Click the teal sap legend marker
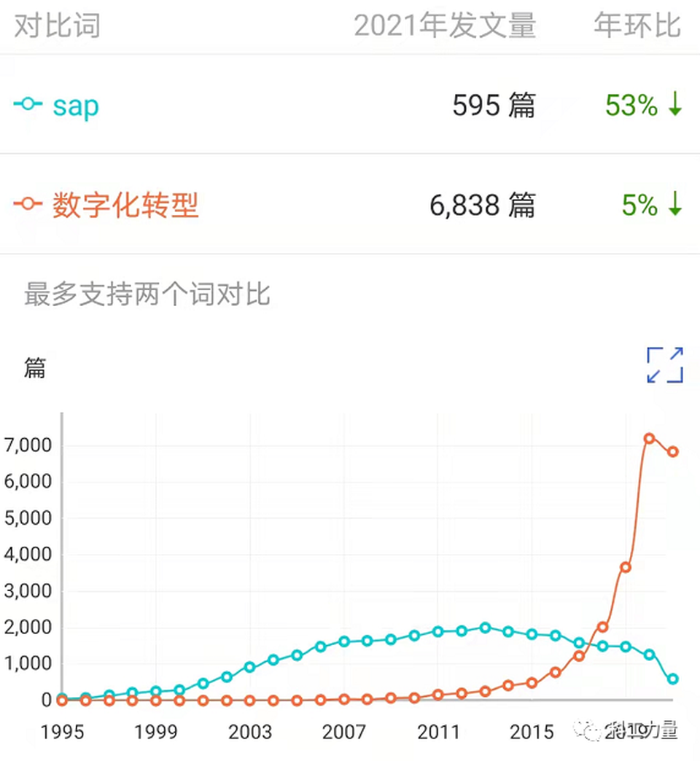This screenshot has height=761, width=700. tap(28, 105)
